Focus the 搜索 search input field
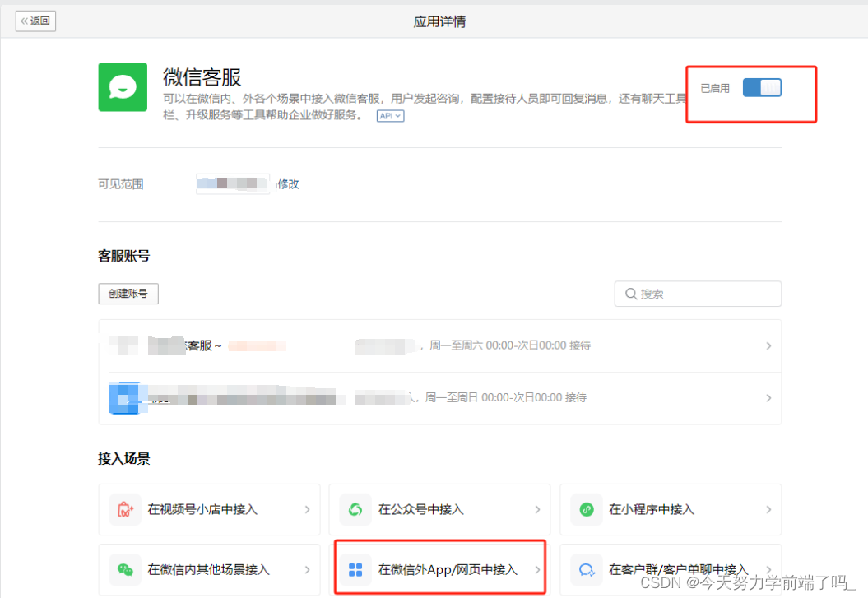Image resolution: width=868 pixels, height=598 pixels. (x=698, y=294)
